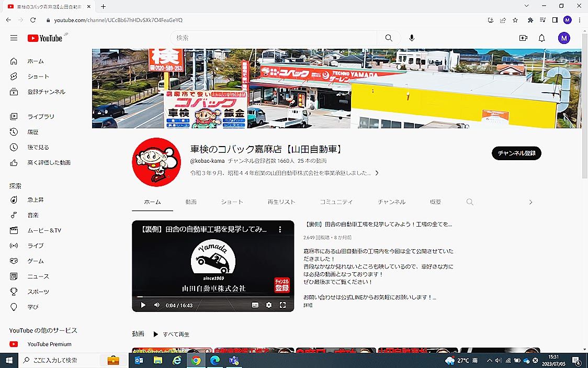Toggle subtitles on the video player
588x368 pixels.
tap(255, 305)
